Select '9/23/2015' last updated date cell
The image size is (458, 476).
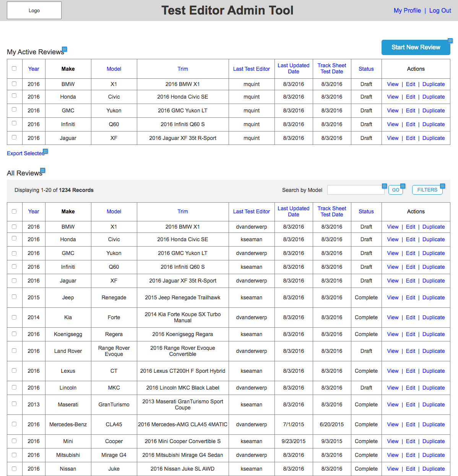[x=294, y=441]
